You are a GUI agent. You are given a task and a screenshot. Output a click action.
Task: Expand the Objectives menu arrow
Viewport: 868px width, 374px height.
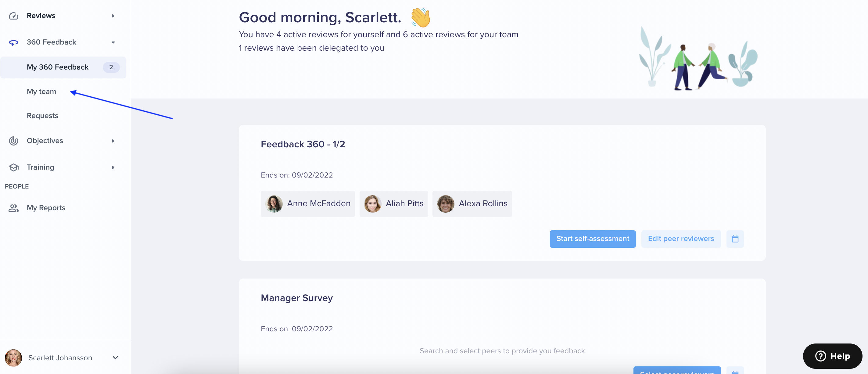point(113,141)
